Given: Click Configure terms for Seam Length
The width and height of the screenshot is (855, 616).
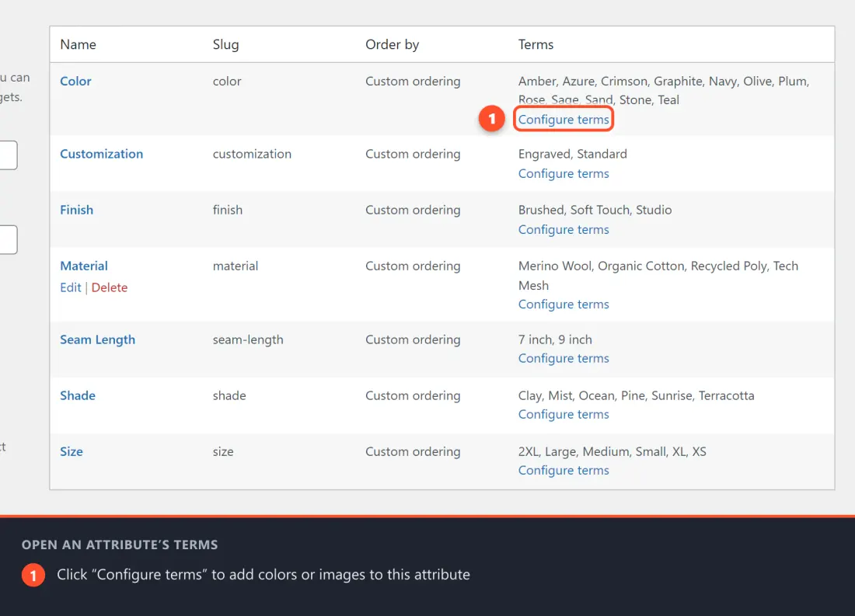Looking at the screenshot, I should [x=564, y=358].
